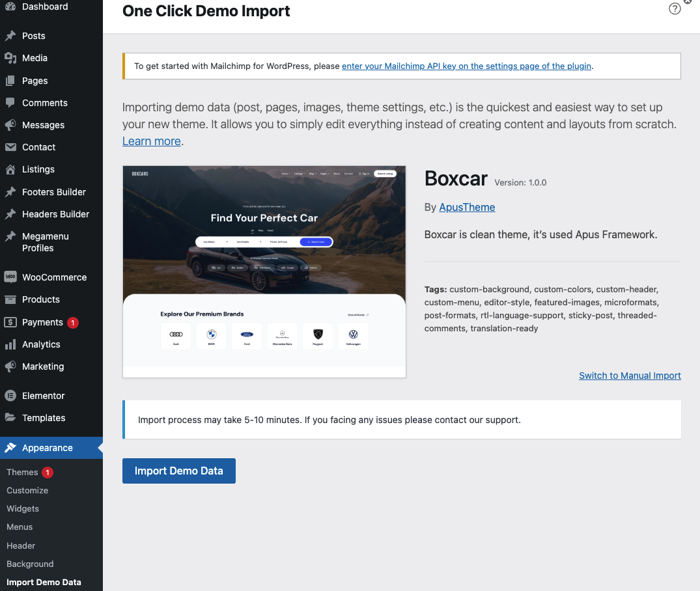Screen dimensions: 700x591
Task: Open the help question mark icon
Action: [x=675, y=9]
